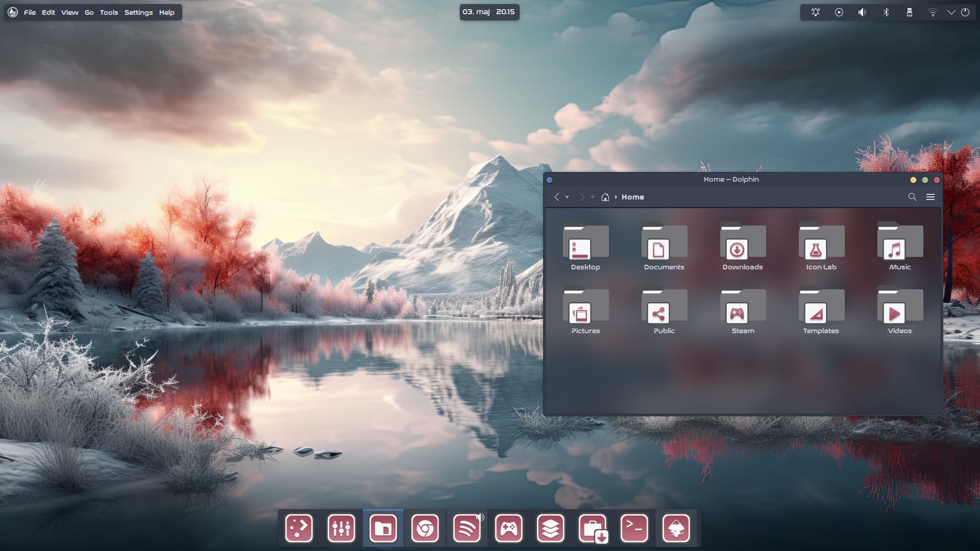Click the blue pin dot in Dolphin titlebar

click(x=549, y=180)
